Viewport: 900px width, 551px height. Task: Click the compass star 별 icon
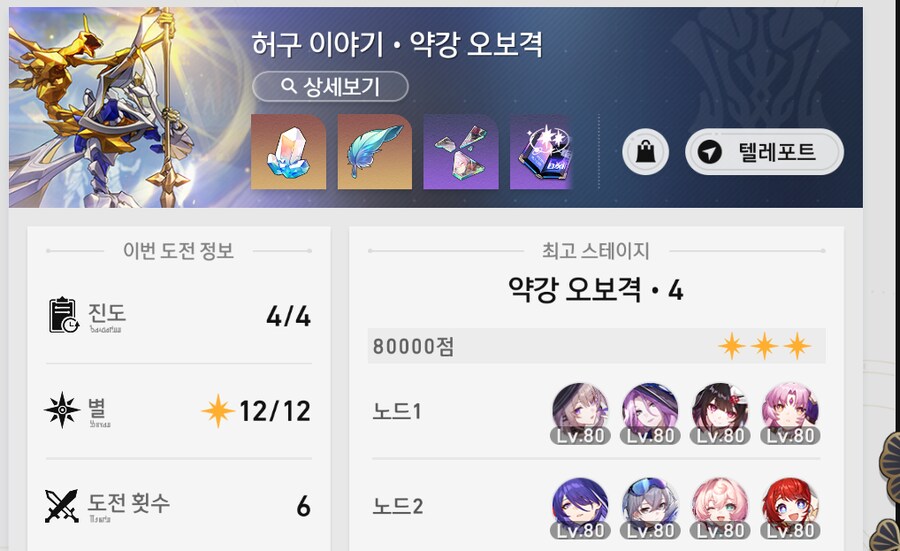point(62,410)
